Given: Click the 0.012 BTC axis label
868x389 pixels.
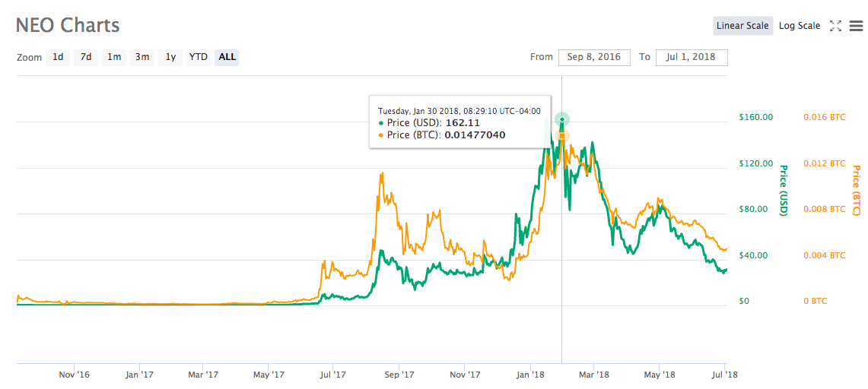Looking at the screenshot, I should pos(825,163).
